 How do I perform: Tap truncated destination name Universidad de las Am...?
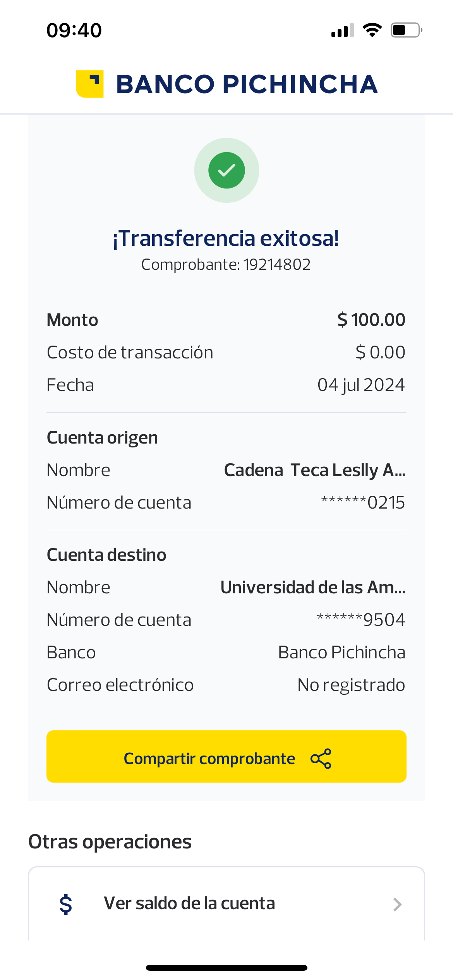tap(313, 588)
